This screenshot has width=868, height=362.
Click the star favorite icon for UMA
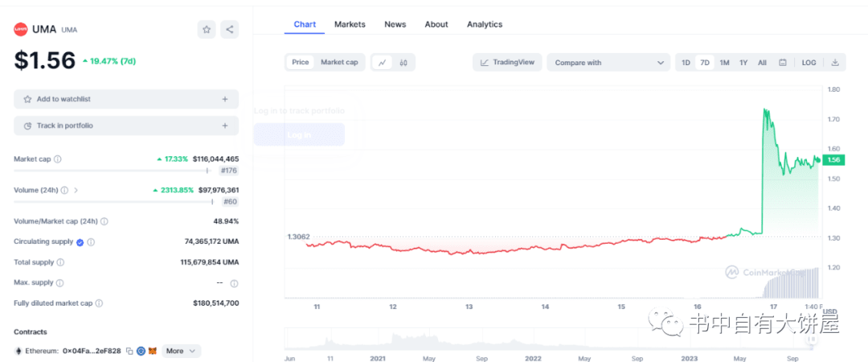(207, 30)
